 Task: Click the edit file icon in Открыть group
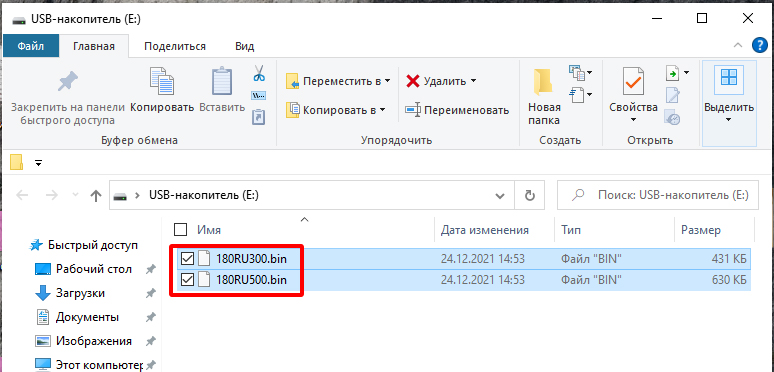point(672,95)
